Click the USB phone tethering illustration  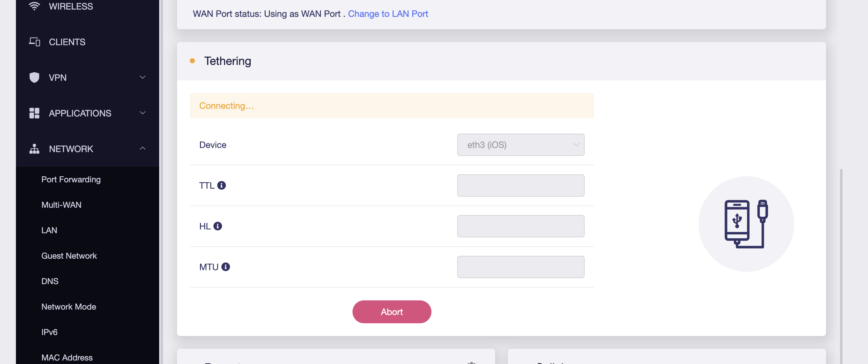point(746,224)
